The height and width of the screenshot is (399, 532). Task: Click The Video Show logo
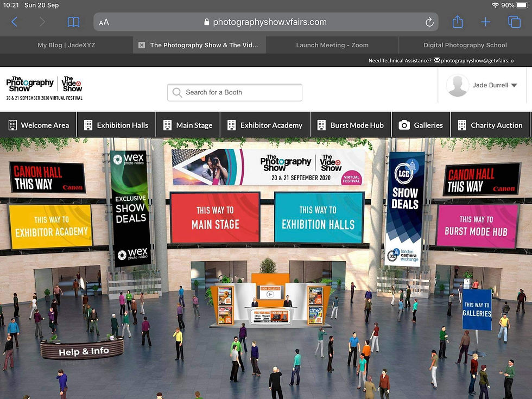[x=72, y=84]
